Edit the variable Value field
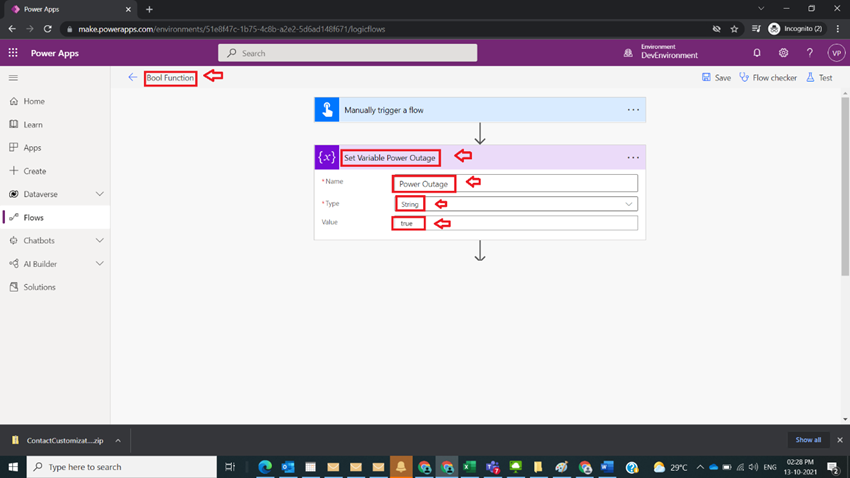The image size is (850, 478). tap(516, 223)
